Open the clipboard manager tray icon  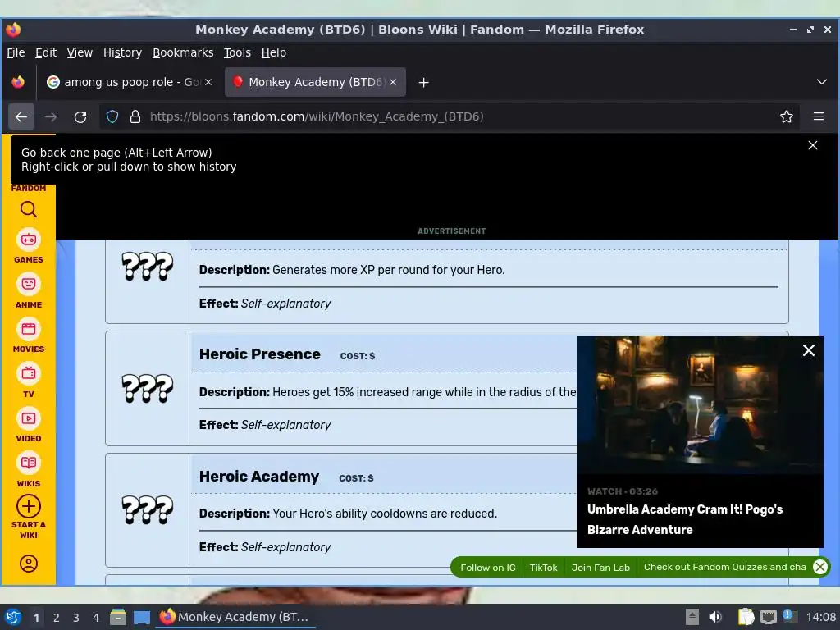746,617
